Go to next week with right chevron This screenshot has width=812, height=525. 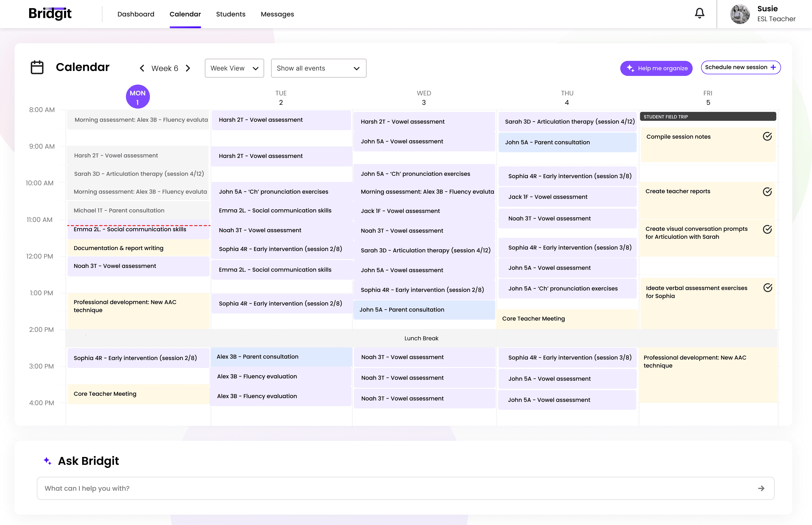[x=188, y=68]
